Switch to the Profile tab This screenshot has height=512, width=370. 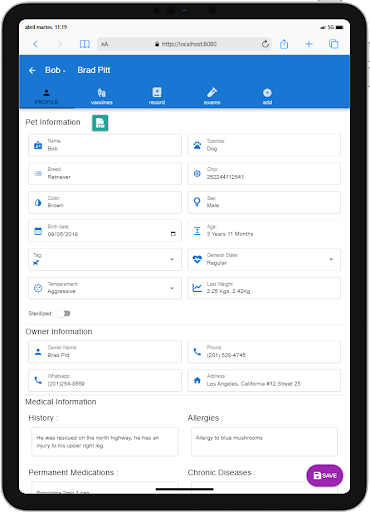pos(46,97)
